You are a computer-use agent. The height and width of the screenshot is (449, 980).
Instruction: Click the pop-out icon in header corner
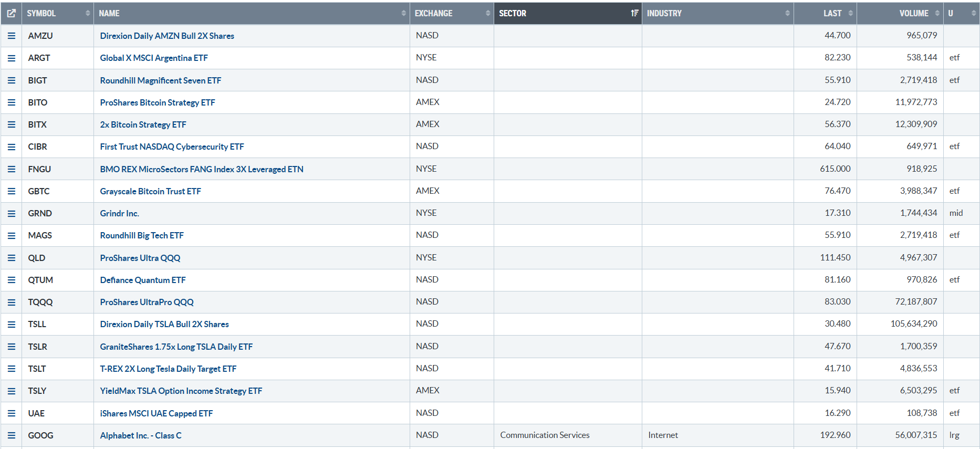11,13
